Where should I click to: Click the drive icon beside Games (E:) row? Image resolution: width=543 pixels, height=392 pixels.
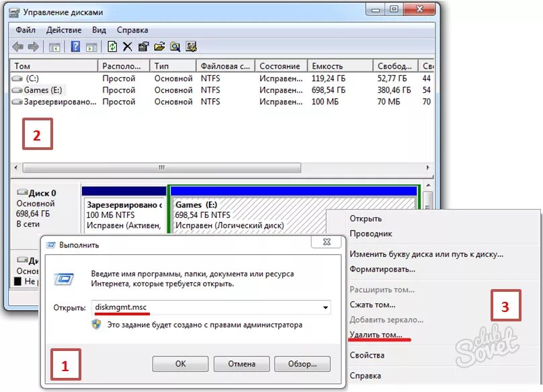pyautogui.click(x=17, y=90)
